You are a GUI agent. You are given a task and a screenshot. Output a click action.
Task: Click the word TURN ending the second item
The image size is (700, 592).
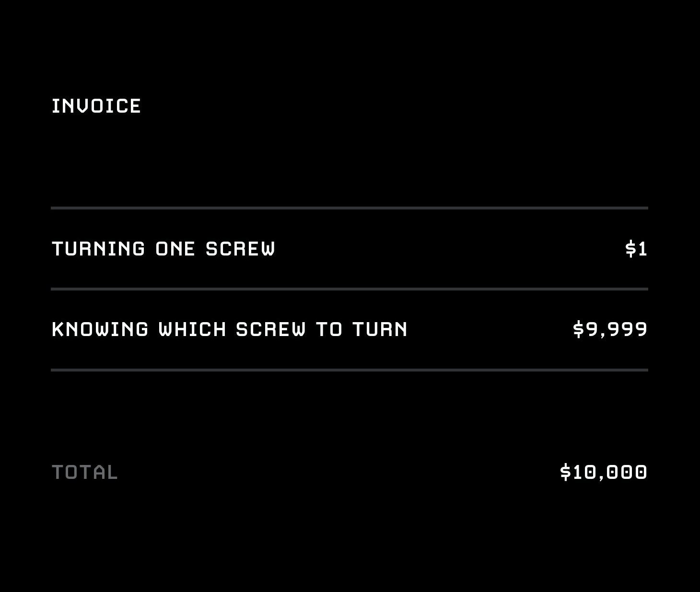click(380, 329)
